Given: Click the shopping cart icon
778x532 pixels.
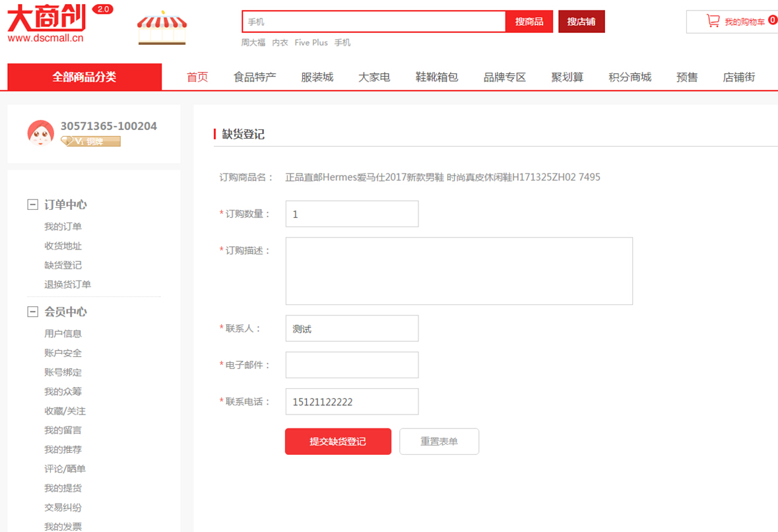Looking at the screenshot, I should click(x=713, y=21).
